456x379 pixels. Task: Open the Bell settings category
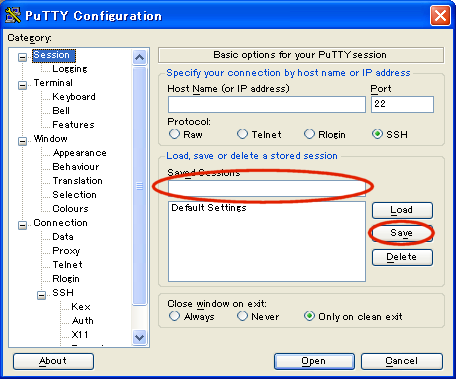coord(61,111)
